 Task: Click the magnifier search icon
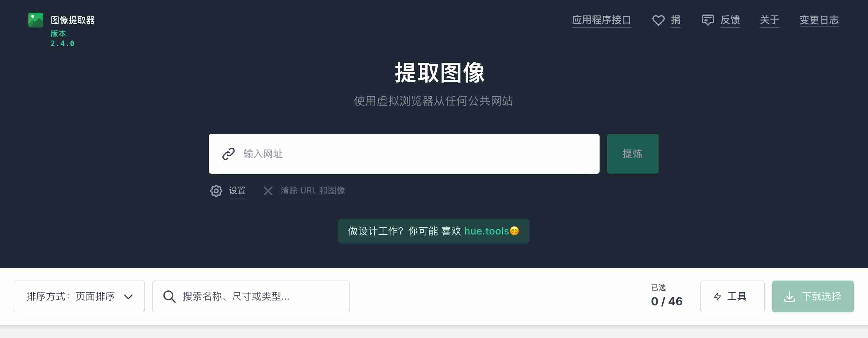169,297
